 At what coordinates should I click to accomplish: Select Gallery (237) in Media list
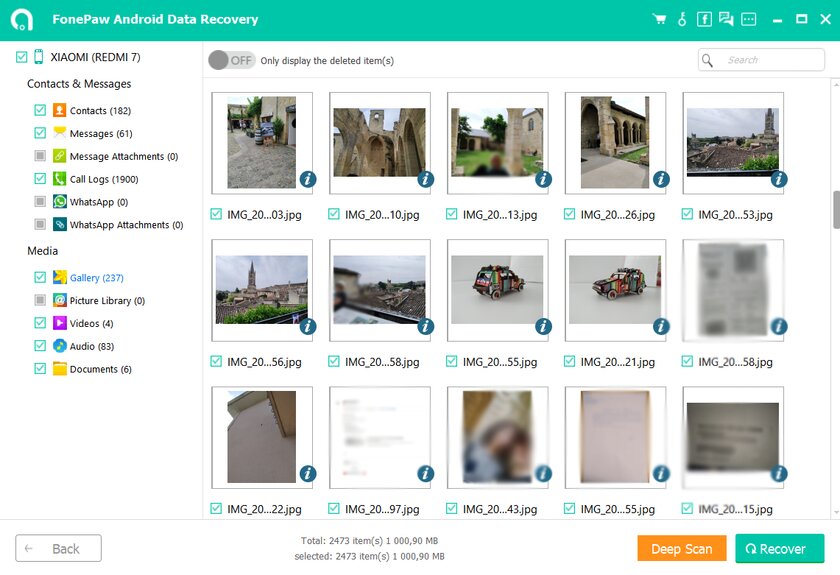(x=96, y=278)
